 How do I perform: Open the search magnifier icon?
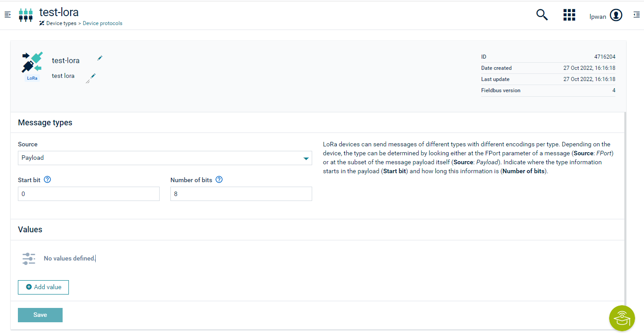542,15
